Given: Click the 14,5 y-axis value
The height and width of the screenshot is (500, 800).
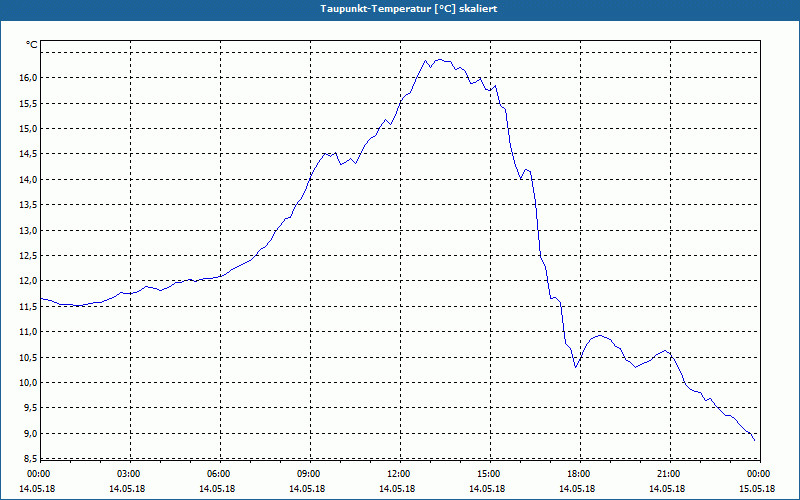Looking at the screenshot, I should pyautogui.click(x=29, y=154).
